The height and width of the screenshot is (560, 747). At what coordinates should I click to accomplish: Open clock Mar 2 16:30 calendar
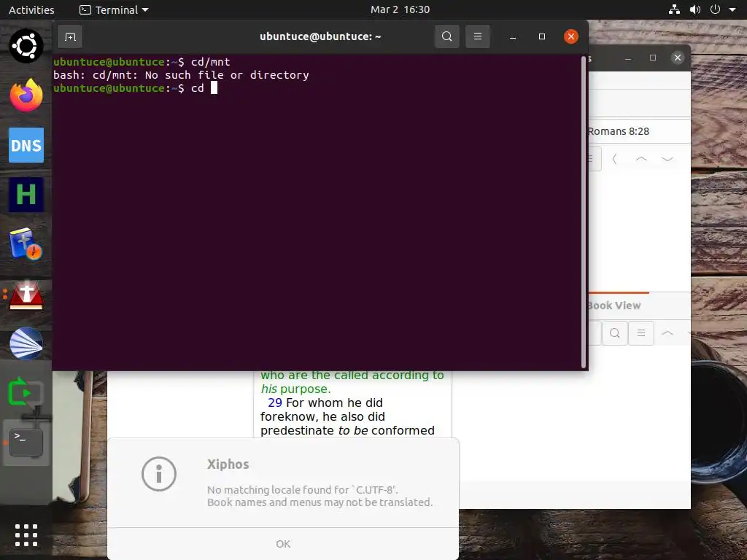click(400, 9)
